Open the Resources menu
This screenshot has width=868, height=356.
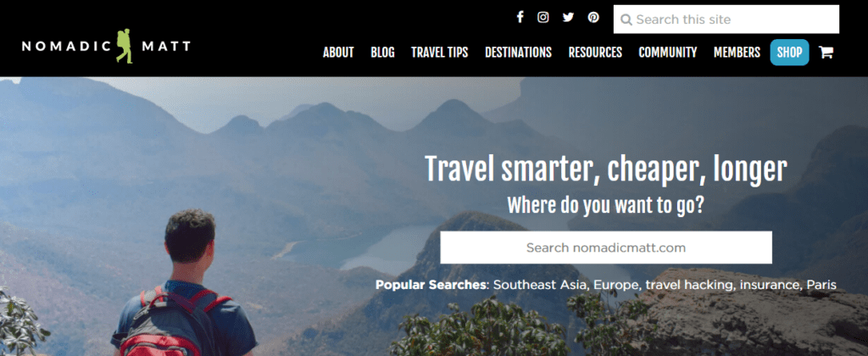[x=595, y=53]
